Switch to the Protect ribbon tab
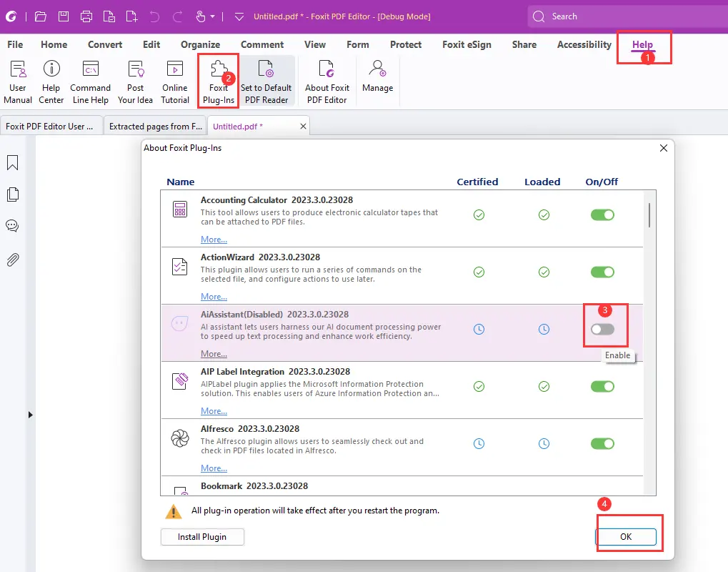728x572 pixels. [x=405, y=44]
